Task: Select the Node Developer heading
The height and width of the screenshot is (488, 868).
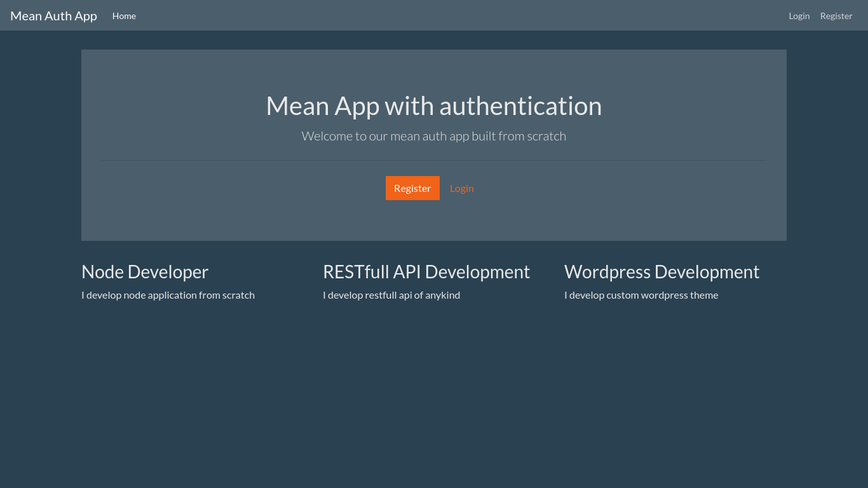Action: pos(145,272)
